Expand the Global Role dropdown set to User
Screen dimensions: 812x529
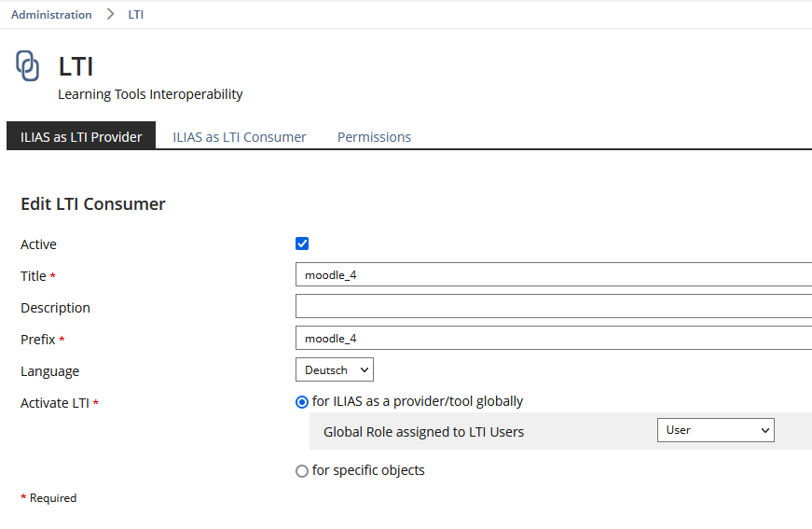point(715,430)
